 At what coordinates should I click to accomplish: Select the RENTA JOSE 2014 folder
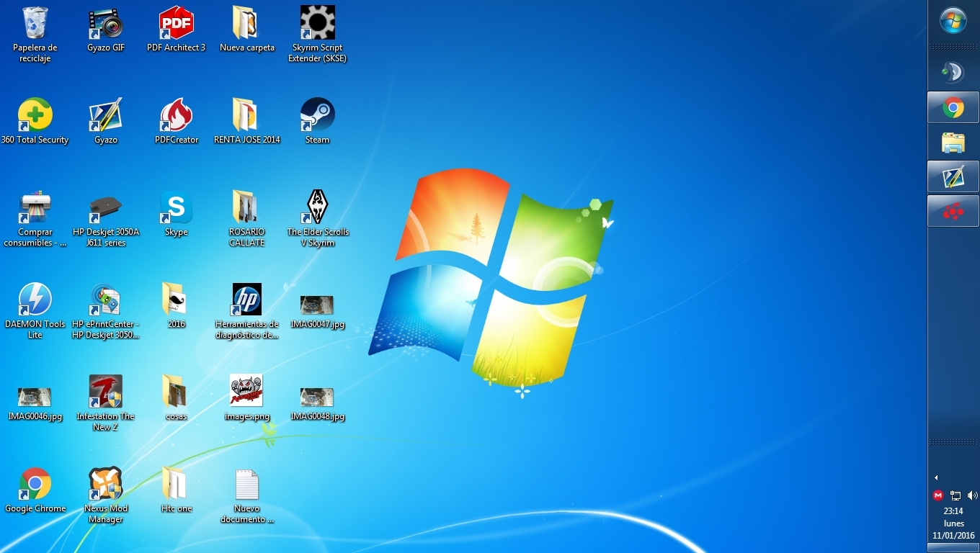tap(247, 122)
